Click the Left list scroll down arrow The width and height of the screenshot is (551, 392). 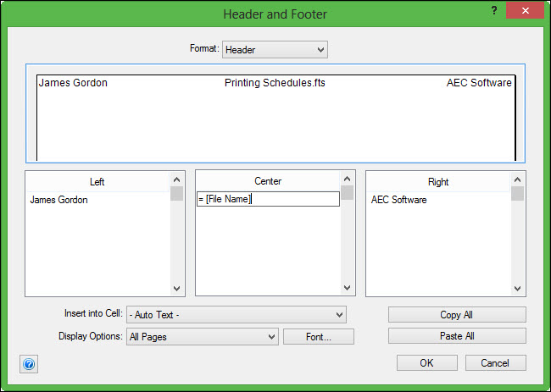click(x=176, y=288)
